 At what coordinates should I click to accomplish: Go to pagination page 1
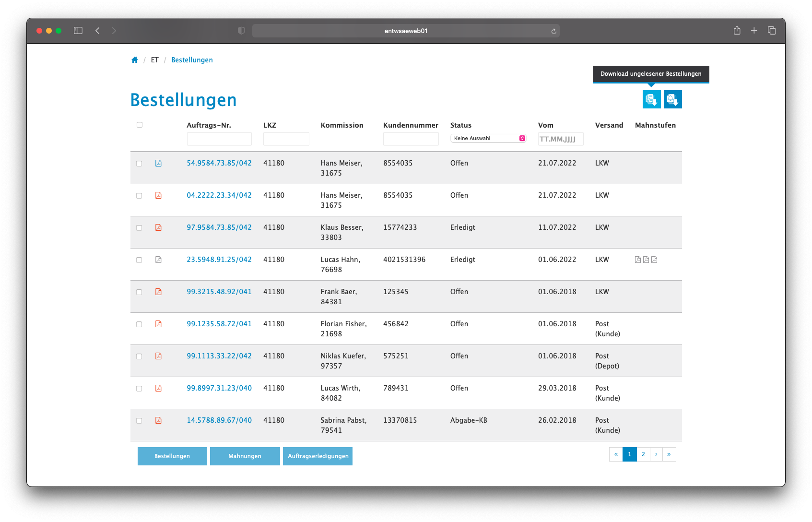pos(630,454)
